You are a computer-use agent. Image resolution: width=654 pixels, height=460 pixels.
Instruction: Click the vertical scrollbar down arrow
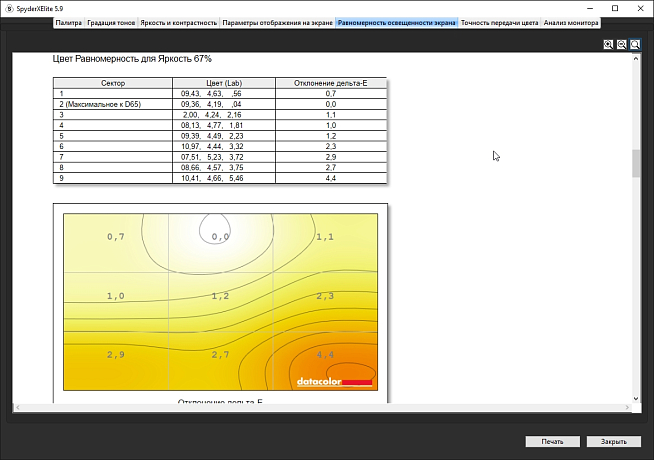click(635, 397)
